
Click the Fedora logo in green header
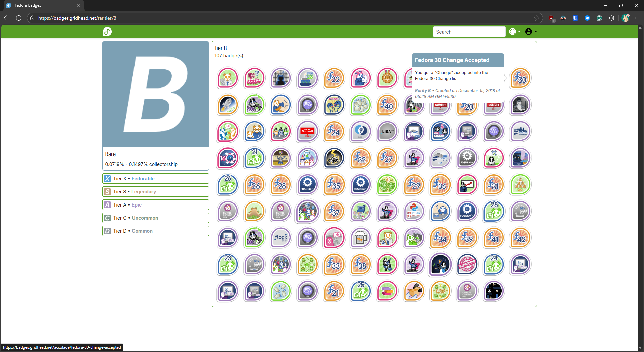coord(107,32)
